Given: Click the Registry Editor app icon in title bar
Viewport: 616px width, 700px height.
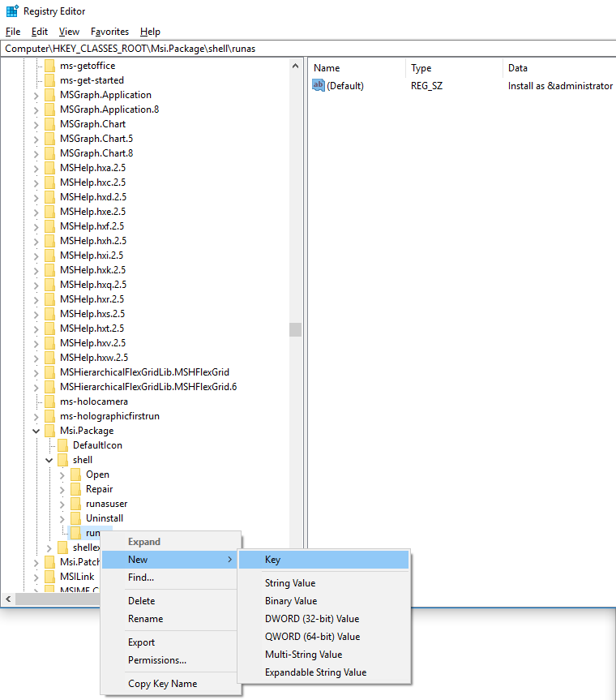Looking at the screenshot, I should 11,11.
